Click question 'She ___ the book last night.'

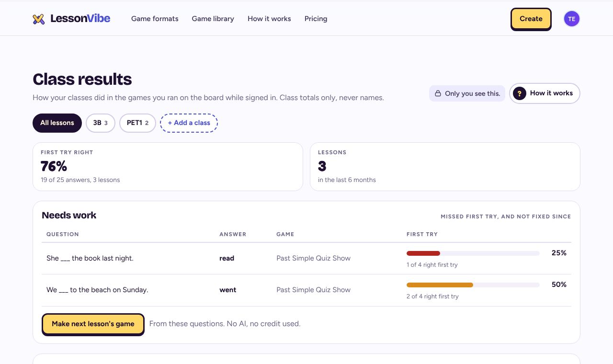90,258
